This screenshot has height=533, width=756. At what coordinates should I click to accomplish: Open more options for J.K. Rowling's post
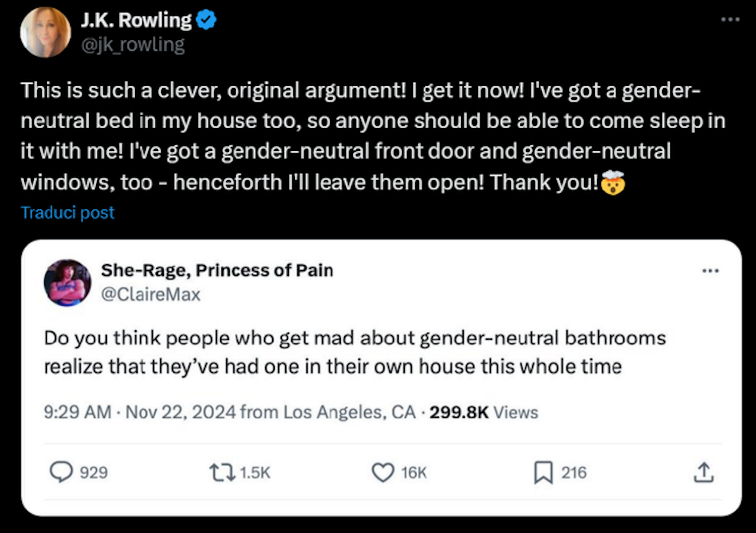click(x=730, y=20)
